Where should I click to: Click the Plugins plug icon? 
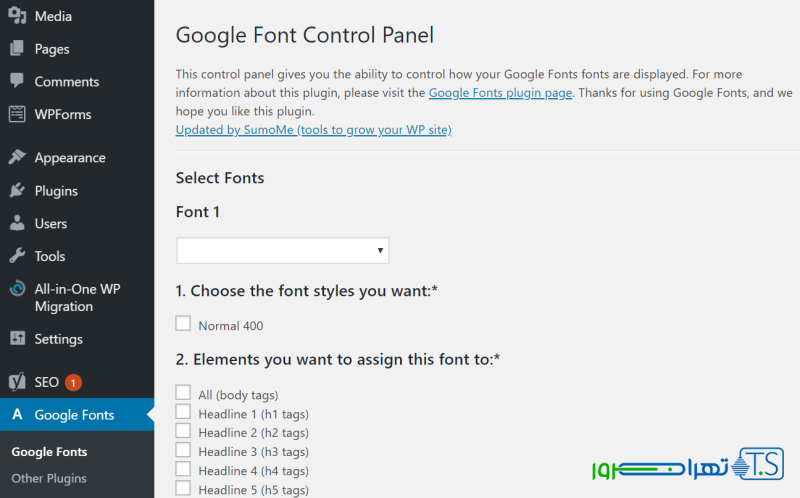[17, 191]
